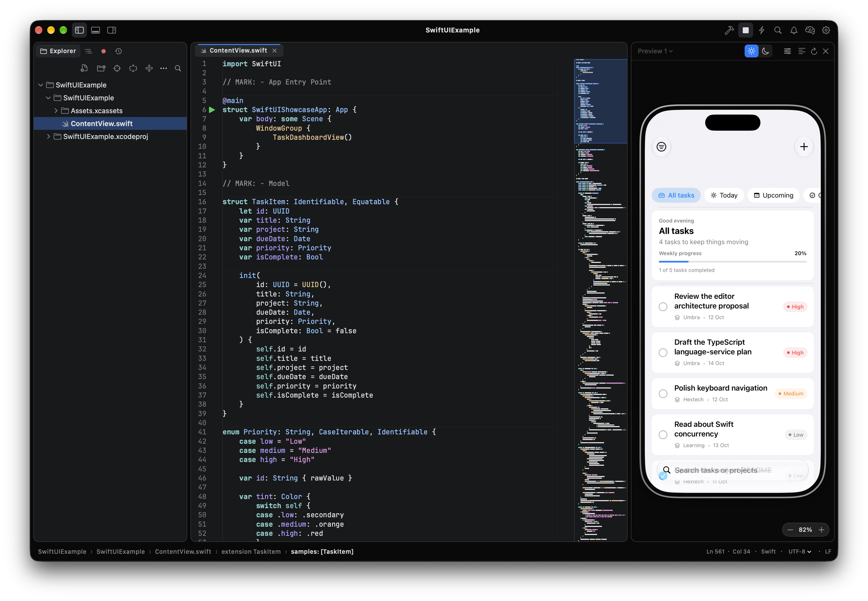Open preview adjustments sliders icon

click(787, 51)
